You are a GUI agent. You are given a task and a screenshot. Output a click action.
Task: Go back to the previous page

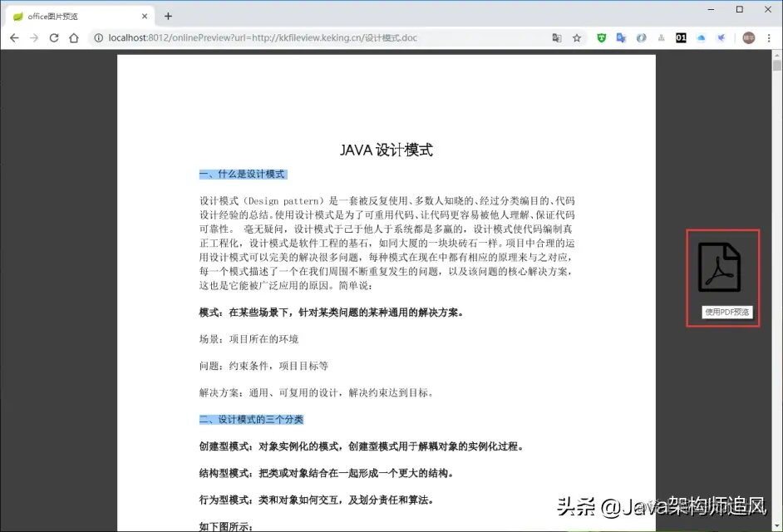click(14, 38)
